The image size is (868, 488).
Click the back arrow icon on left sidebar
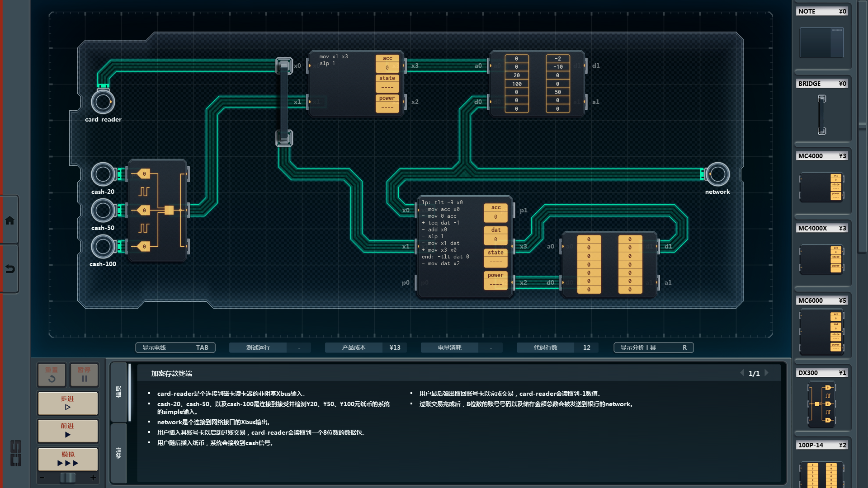tap(9, 269)
